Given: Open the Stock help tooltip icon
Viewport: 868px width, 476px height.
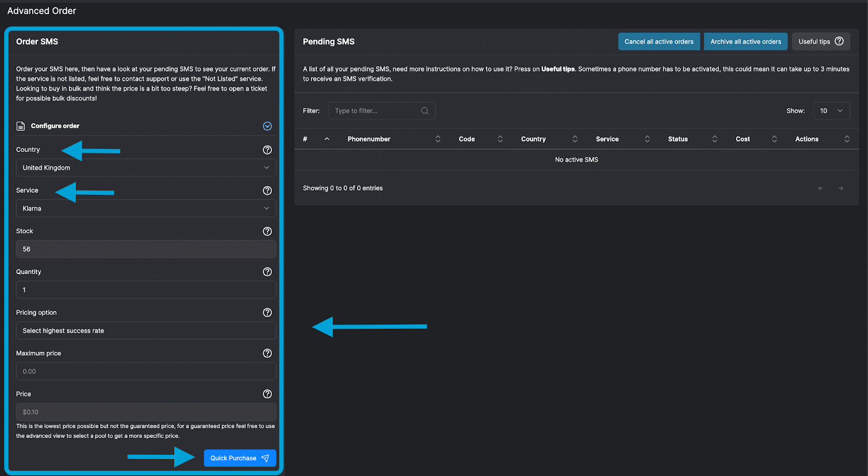Looking at the screenshot, I should 267,231.
